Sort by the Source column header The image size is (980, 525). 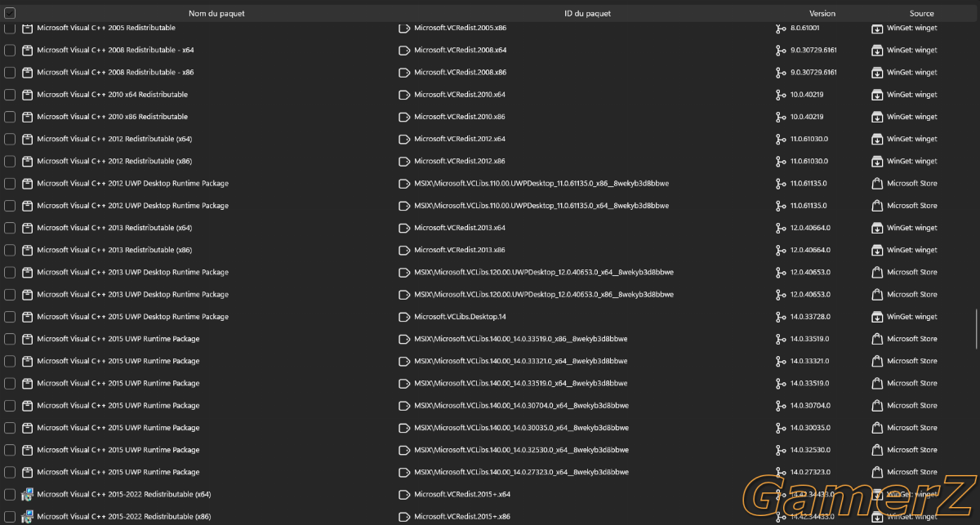922,13
